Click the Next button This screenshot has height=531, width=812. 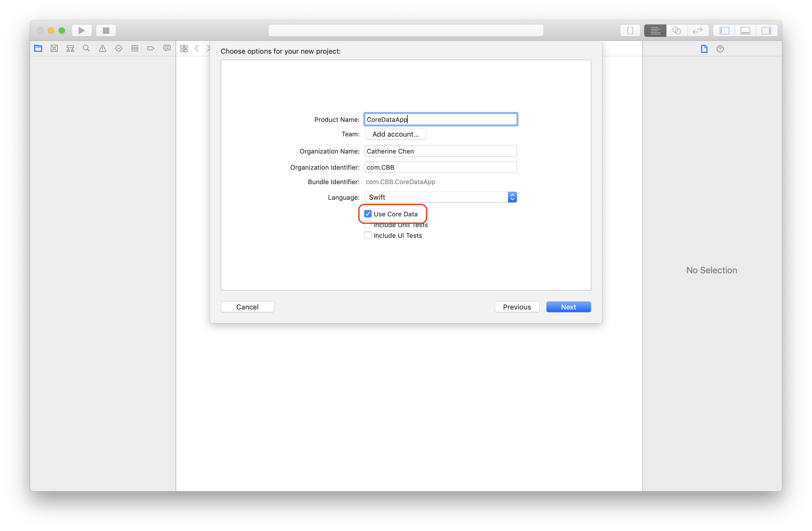click(568, 307)
